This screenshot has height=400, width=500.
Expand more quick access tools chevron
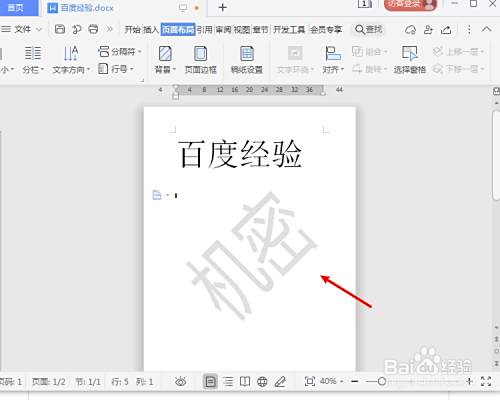(x=110, y=29)
